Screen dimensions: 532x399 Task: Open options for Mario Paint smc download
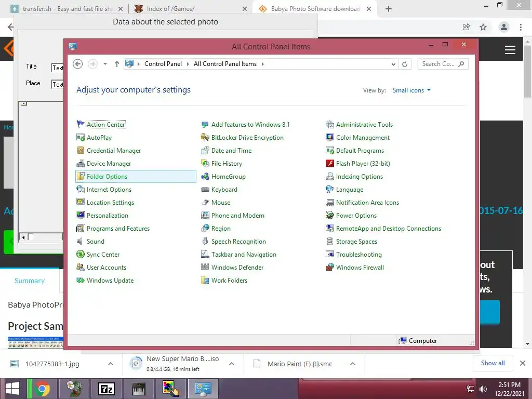(x=353, y=364)
